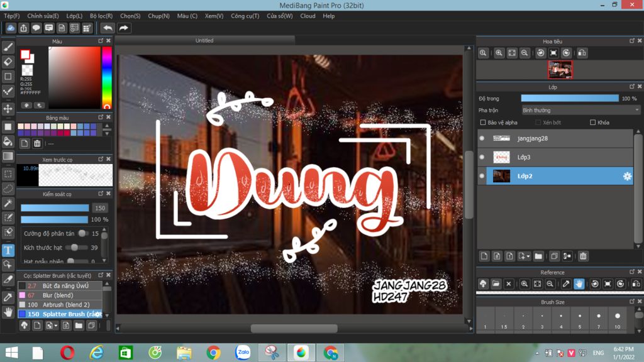The width and height of the screenshot is (644, 362).
Task: Select the Move tool
Action: 8,109
